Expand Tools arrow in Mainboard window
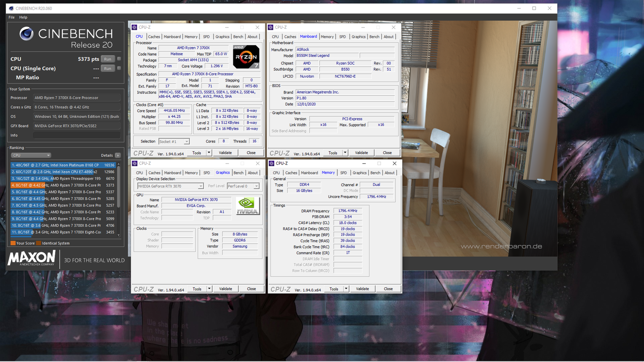 coord(345,153)
